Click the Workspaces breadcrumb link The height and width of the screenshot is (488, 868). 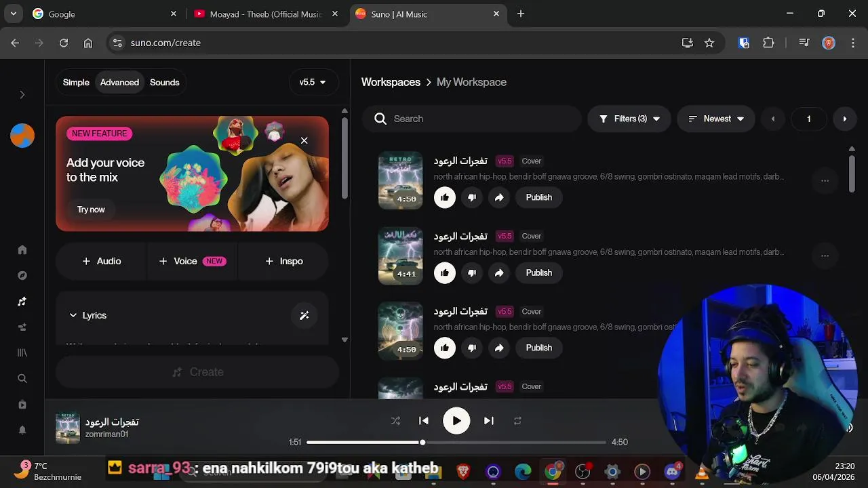pyautogui.click(x=391, y=82)
